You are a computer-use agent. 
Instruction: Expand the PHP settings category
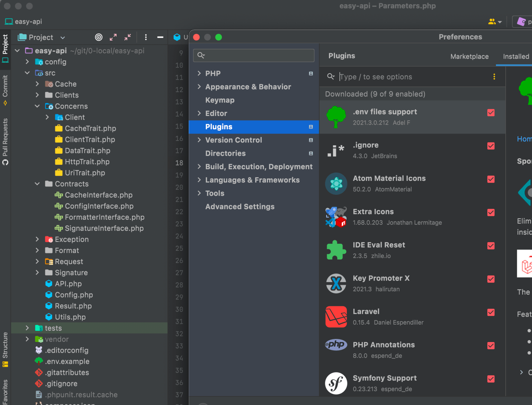199,73
